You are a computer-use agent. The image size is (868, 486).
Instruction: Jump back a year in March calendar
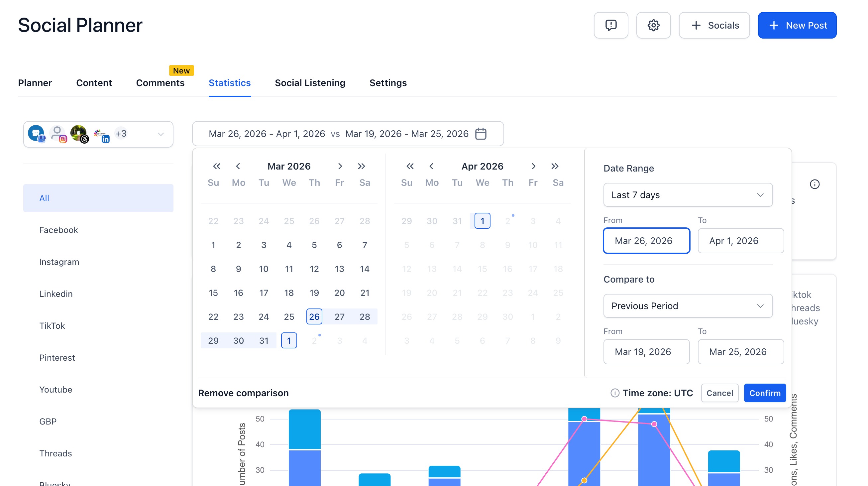click(x=216, y=166)
